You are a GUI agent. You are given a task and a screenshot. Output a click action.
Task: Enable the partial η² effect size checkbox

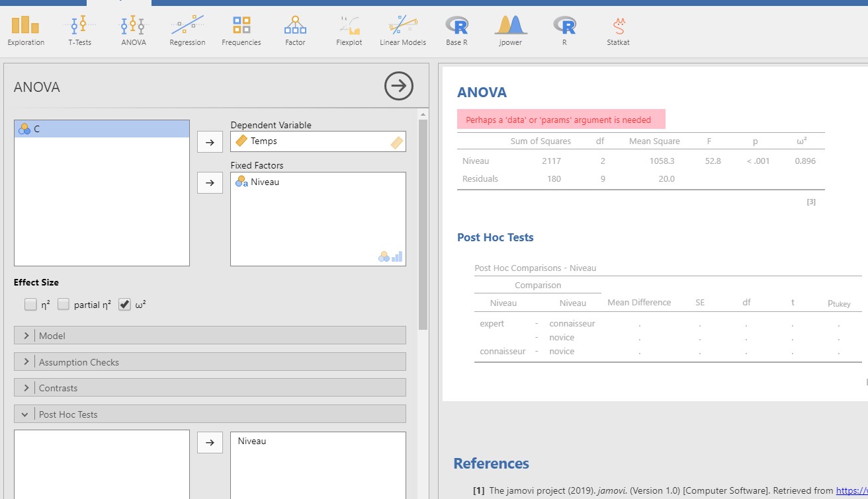(x=64, y=305)
